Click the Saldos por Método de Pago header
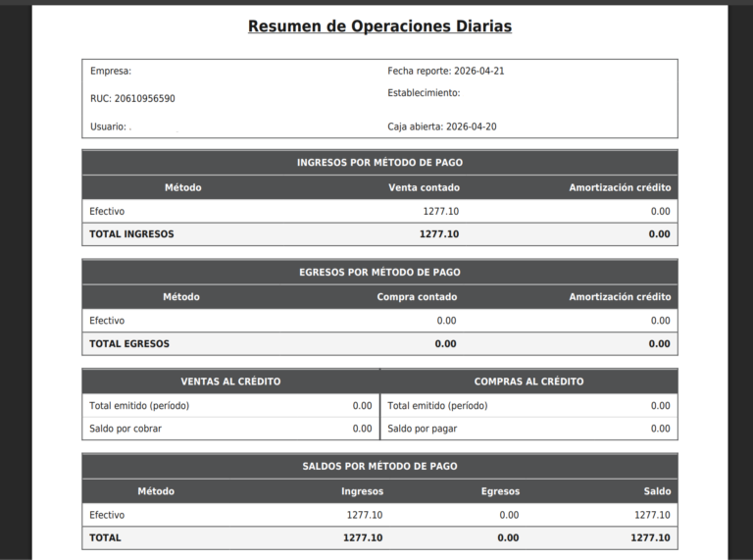753x560 pixels. pyautogui.click(x=379, y=467)
